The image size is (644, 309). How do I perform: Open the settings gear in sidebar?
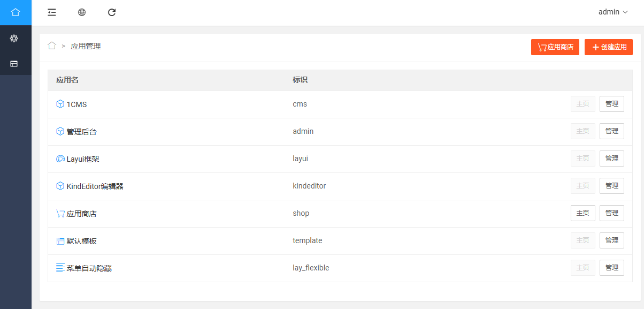14,38
